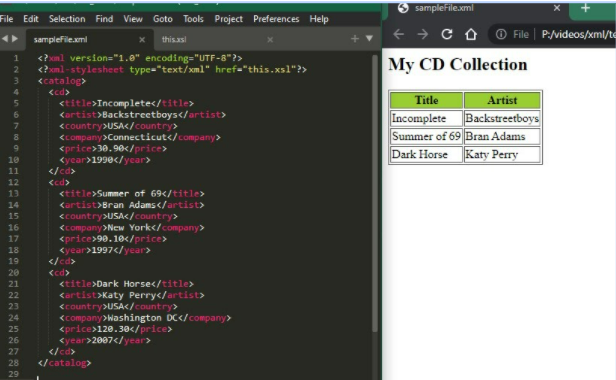This screenshot has height=380, width=616.
Task: Click the Incomplete table cell
Action: [x=426, y=118]
